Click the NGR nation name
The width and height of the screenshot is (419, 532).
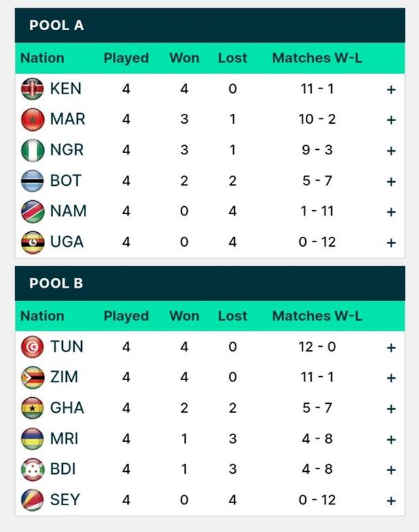(67, 150)
